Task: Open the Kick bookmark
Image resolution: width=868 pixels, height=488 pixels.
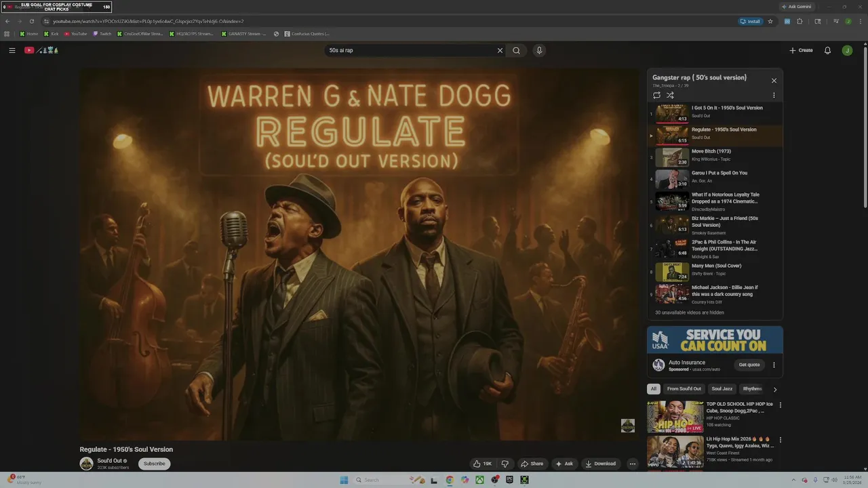Action: coord(52,34)
